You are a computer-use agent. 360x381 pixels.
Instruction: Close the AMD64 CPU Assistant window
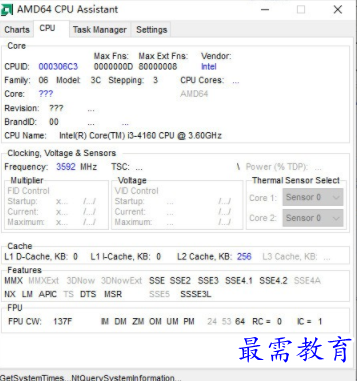point(338,10)
